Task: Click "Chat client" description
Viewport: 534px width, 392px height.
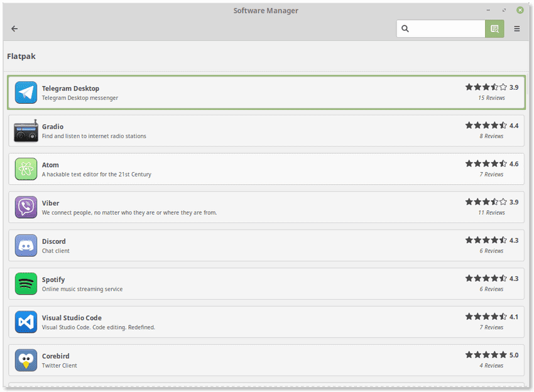Action: pyautogui.click(x=56, y=251)
